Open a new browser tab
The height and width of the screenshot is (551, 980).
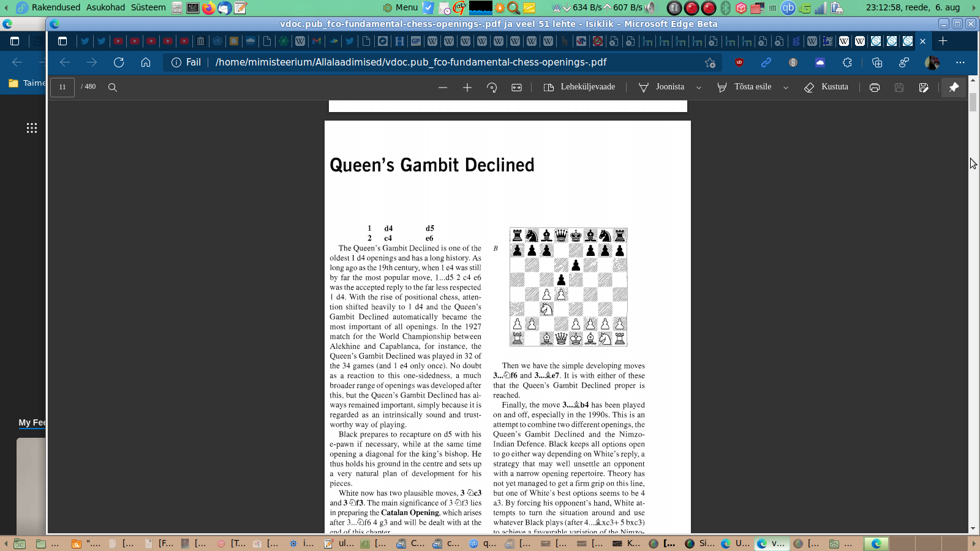(x=943, y=41)
